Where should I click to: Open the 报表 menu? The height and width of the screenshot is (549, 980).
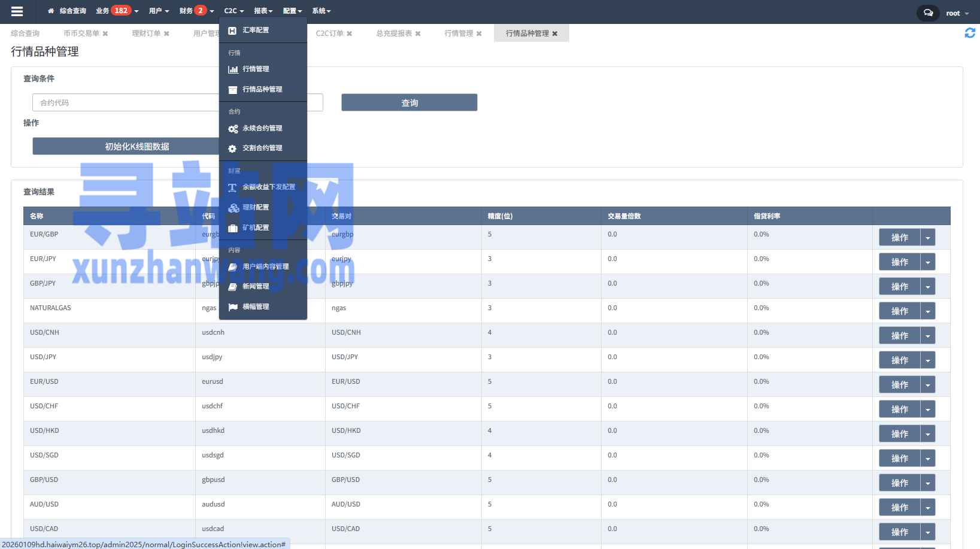(263, 11)
